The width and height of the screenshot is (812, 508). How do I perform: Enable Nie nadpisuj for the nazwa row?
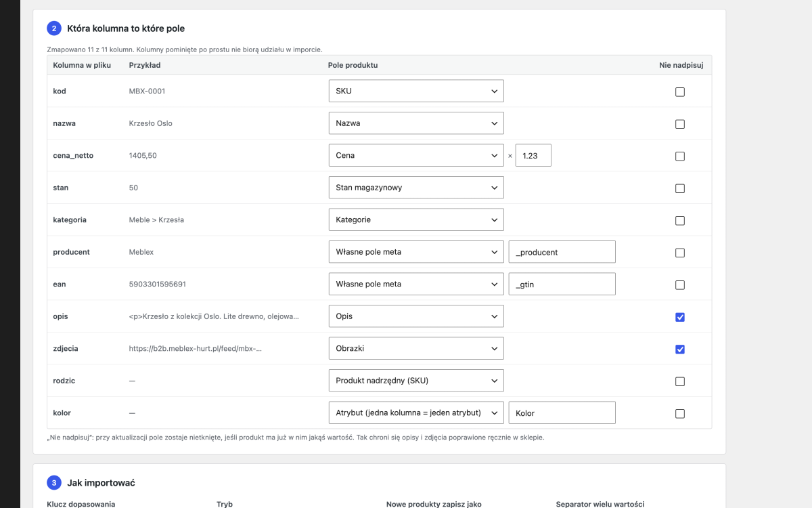(x=680, y=124)
